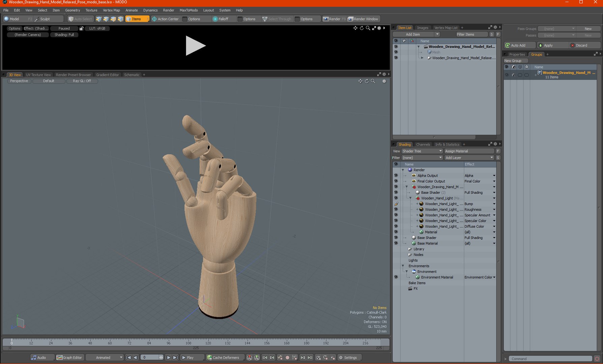Click the 3D viewport pan move icon

[360, 81]
